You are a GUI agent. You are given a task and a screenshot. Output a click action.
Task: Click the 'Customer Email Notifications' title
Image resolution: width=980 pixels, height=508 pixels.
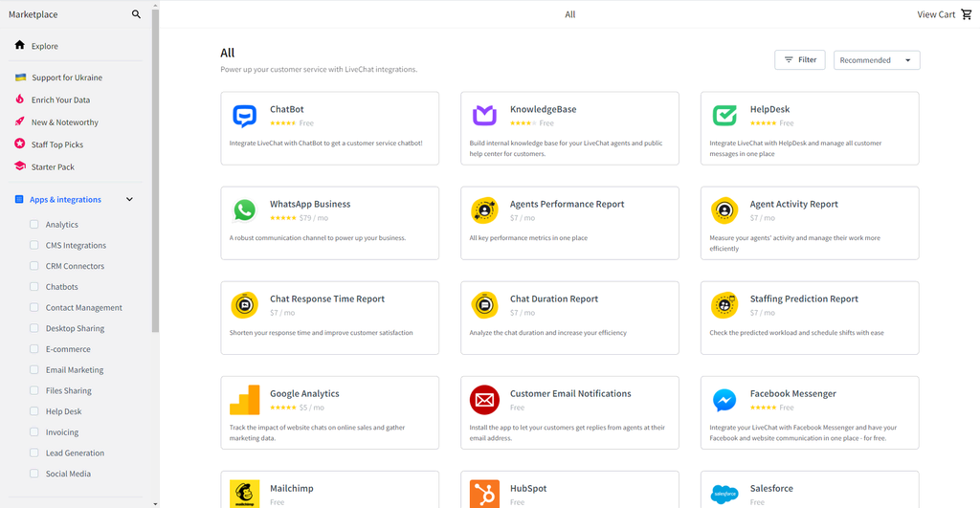click(x=570, y=393)
